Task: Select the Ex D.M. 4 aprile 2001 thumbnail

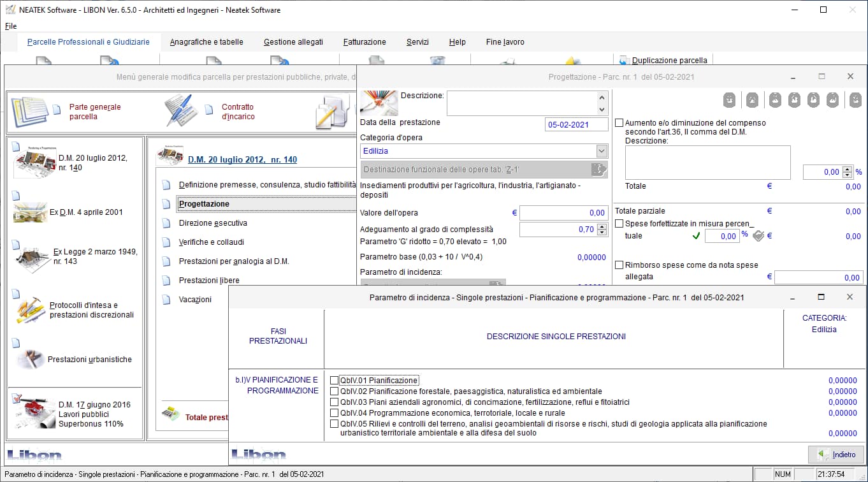Action: 30,212
